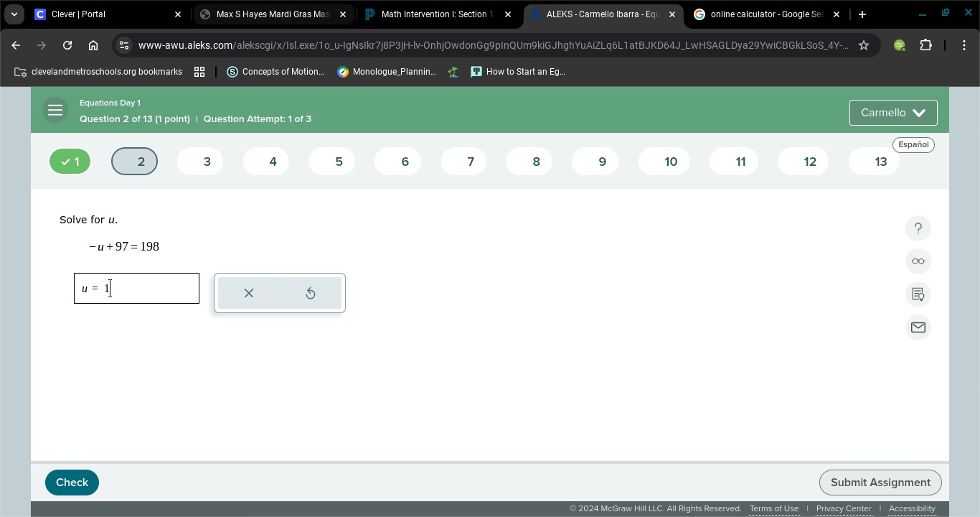Open the Chrome three-dot menu

tap(964, 45)
